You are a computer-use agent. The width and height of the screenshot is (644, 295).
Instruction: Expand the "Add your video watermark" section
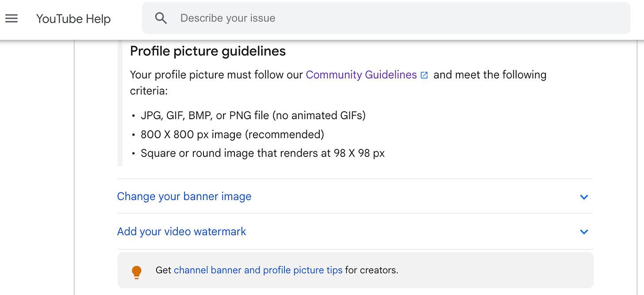pos(181,231)
